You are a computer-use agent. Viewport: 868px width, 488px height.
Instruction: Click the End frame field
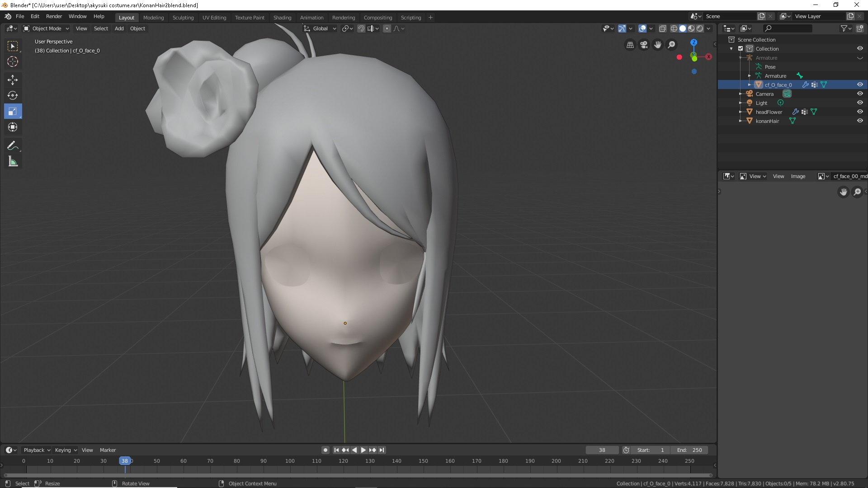click(x=690, y=450)
